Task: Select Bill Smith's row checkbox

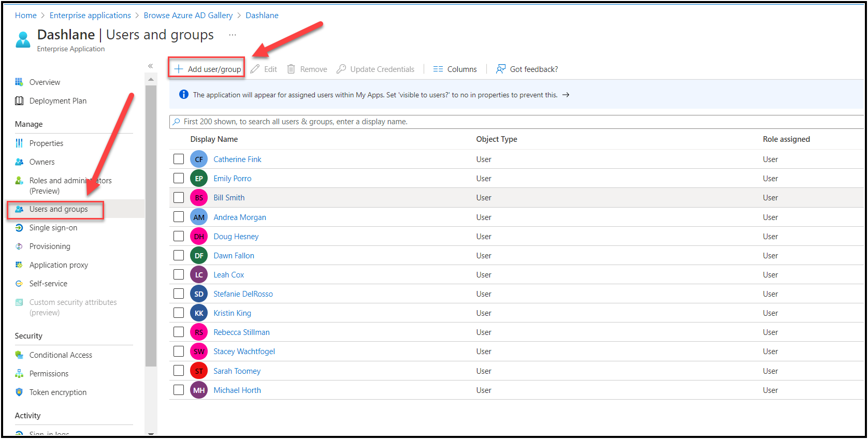Action: point(179,197)
